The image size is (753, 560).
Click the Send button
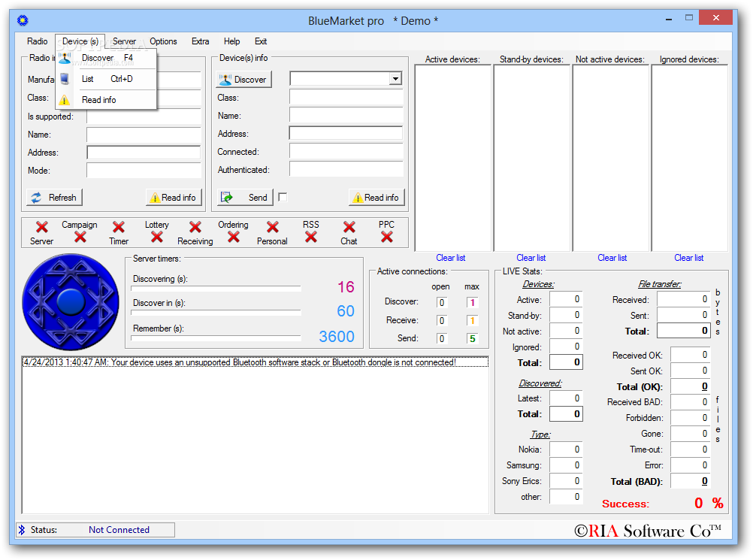[245, 198]
